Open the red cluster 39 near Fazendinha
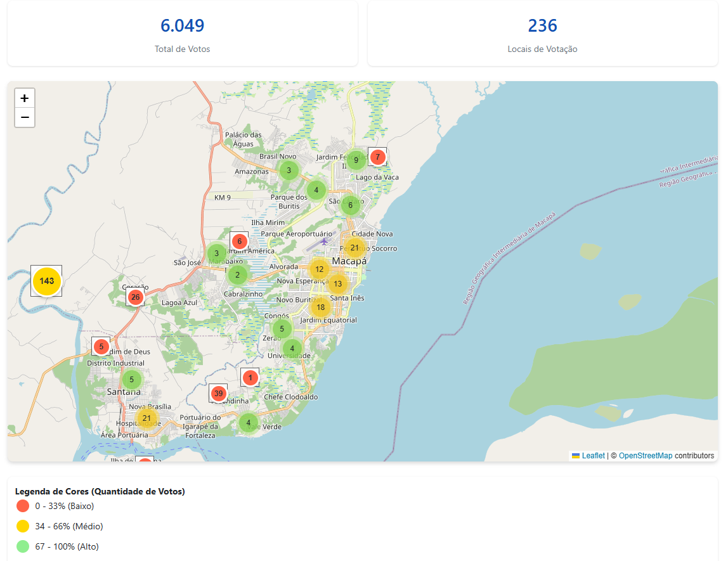The width and height of the screenshot is (728, 561). tap(218, 393)
